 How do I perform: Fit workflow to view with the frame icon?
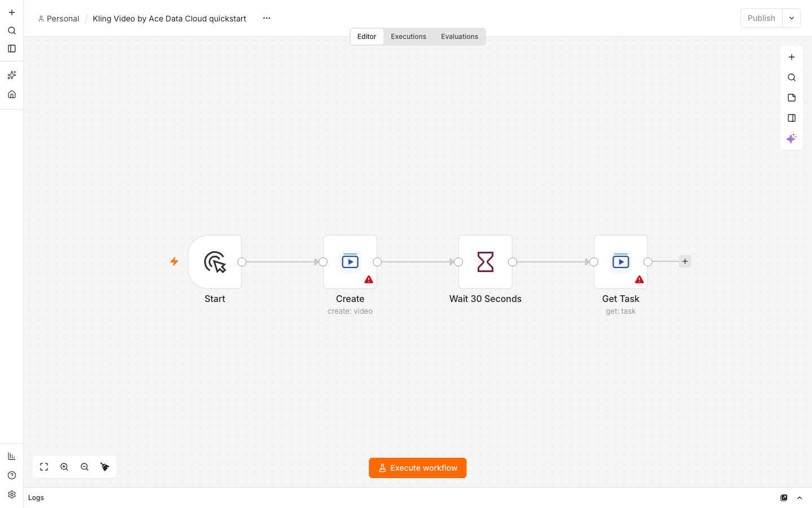pos(44,467)
